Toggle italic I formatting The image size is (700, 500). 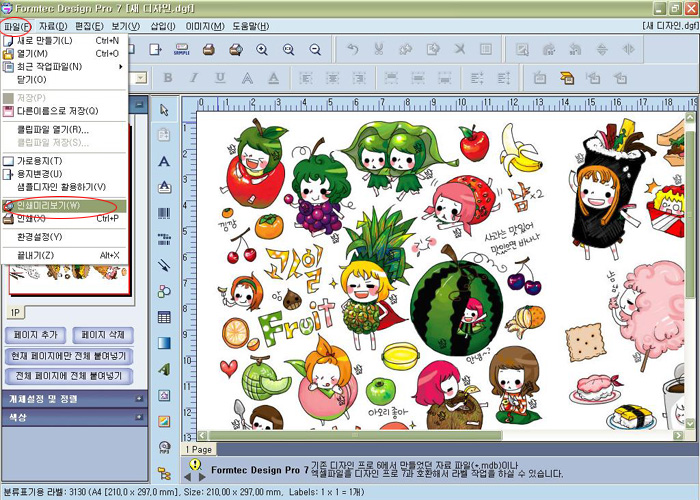click(194, 78)
